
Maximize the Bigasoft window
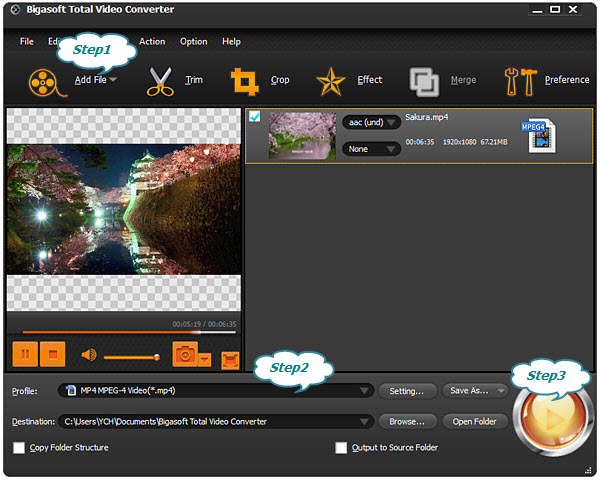tap(555, 10)
